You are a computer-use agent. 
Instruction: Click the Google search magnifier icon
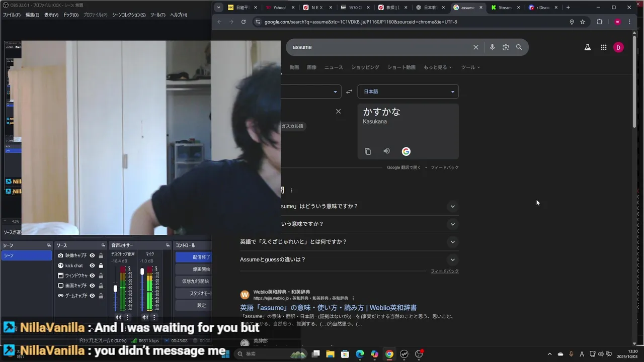pyautogui.click(x=519, y=47)
